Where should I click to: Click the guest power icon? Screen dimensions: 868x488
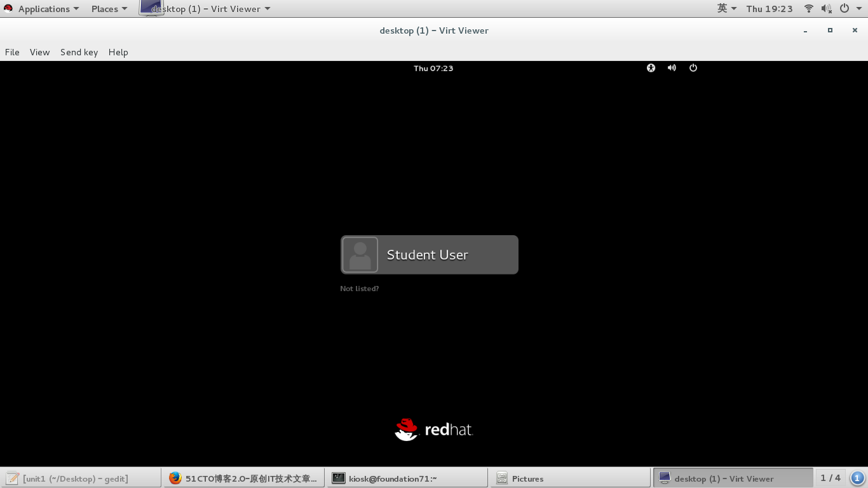(693, 68)
